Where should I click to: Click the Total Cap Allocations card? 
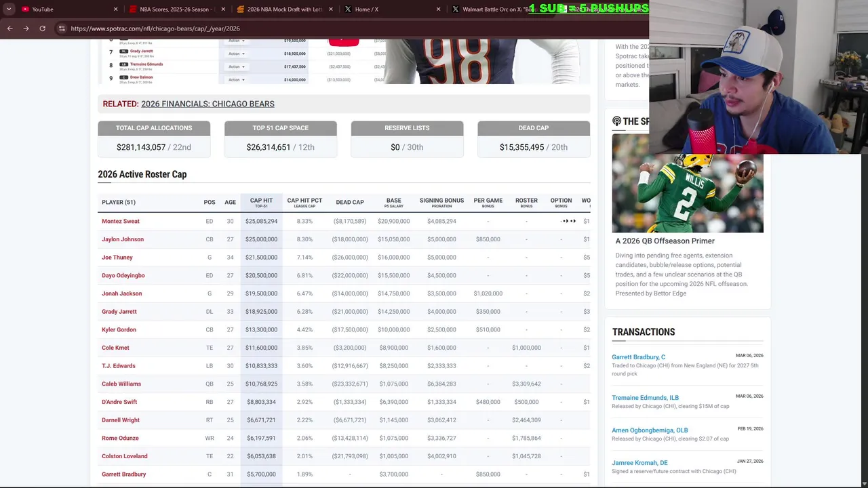coord(154,139)
